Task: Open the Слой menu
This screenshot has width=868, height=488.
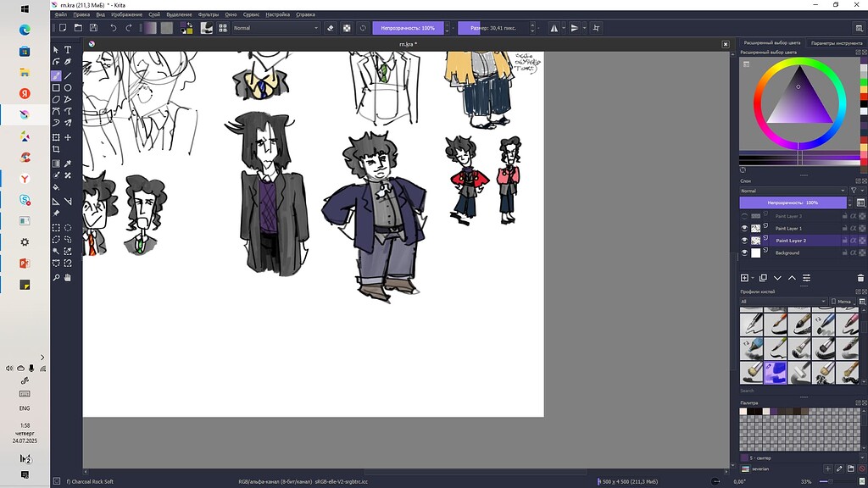Action: (154, 14)
